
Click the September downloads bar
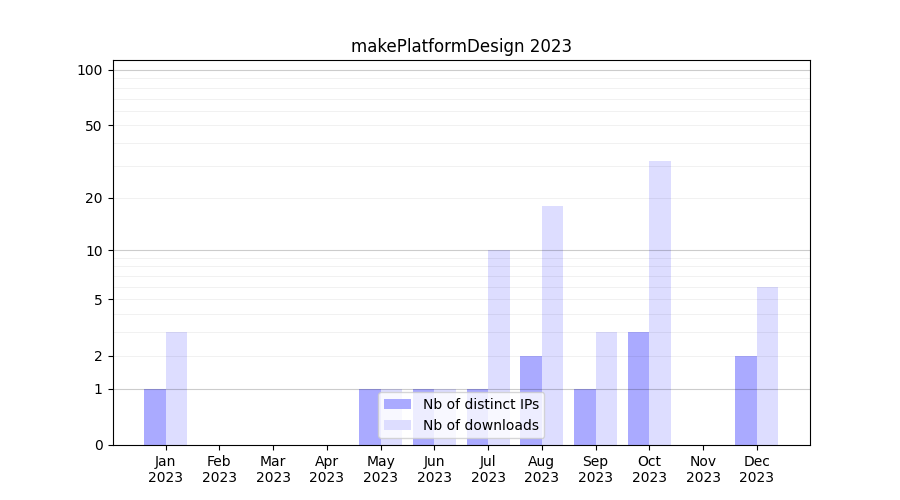coord(606,388)
